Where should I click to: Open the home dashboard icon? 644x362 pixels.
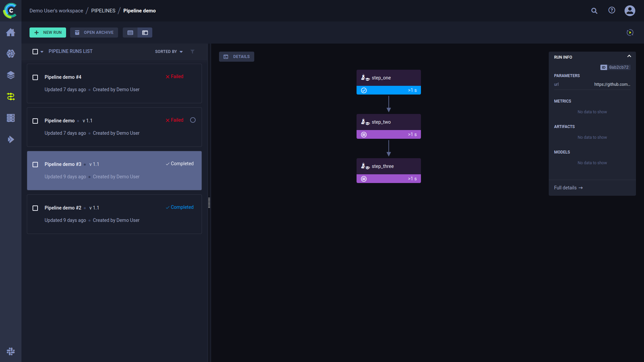(x=11, y=32)
